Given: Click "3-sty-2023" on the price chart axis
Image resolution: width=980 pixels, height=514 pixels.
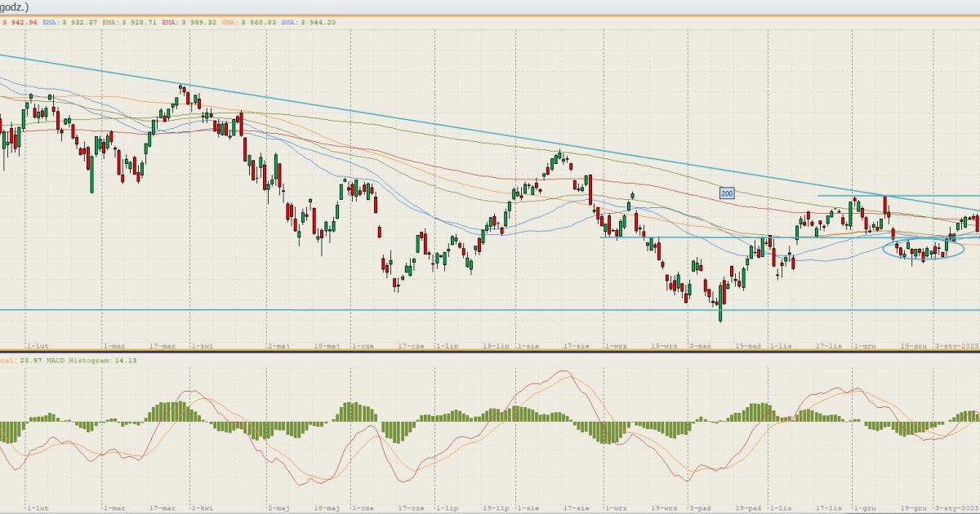Looking at the screenshot, I should (956, 346).
